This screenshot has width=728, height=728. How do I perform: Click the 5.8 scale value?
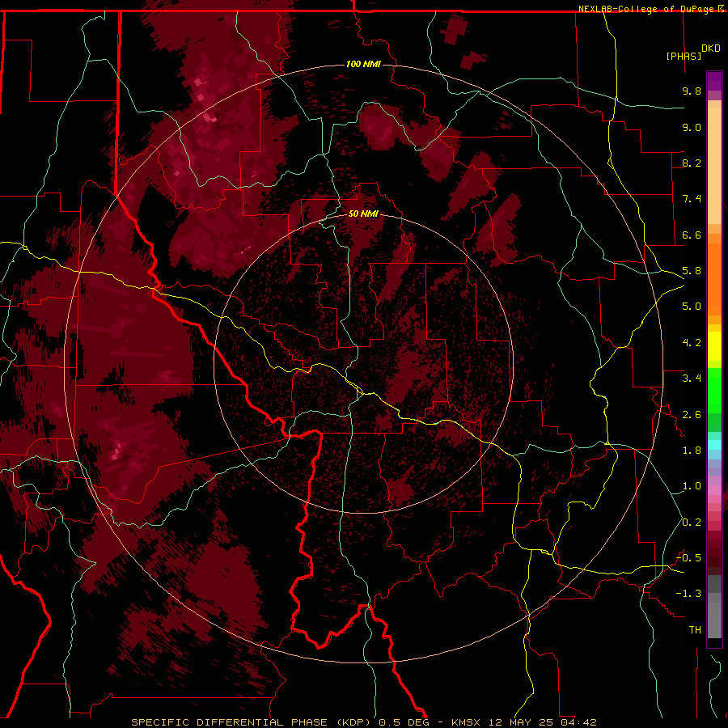pyautogui.click(x=692, y=271)
